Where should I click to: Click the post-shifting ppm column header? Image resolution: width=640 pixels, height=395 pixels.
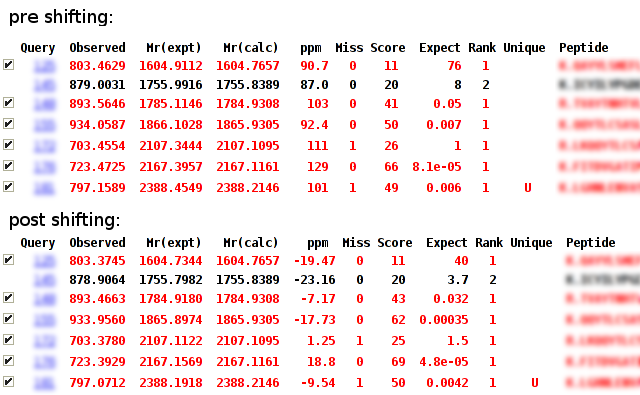318,243
